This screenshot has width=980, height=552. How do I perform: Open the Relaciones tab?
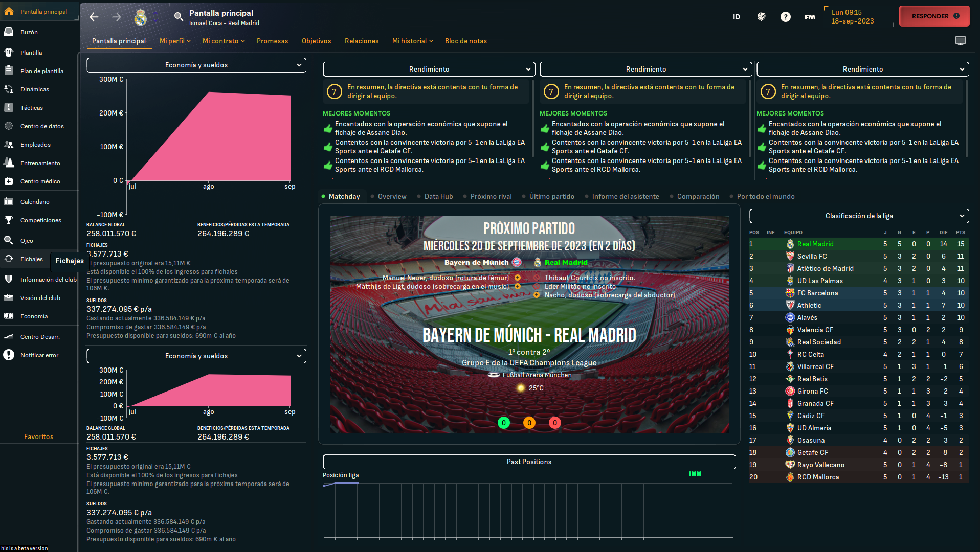pyautogui.click(x=362, y=41)
